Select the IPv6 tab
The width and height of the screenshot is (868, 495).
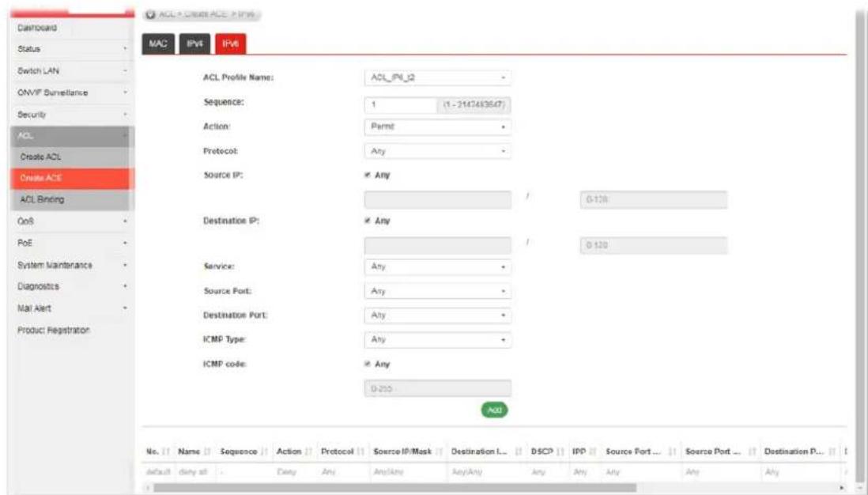(230, 43)
